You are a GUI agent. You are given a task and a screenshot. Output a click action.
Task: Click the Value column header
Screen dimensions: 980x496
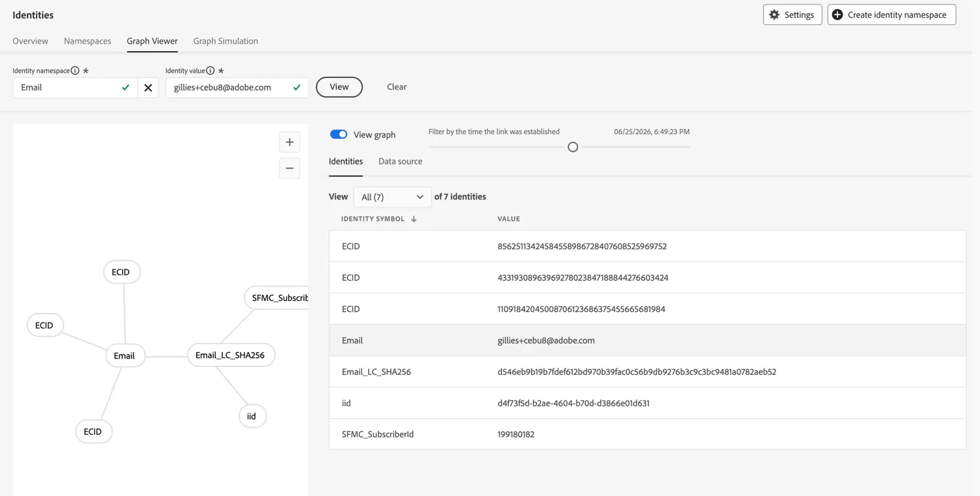click(509, 219)
